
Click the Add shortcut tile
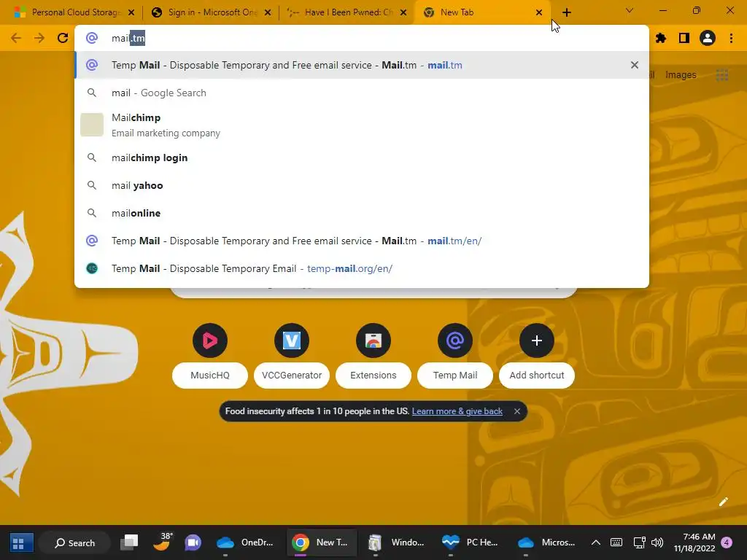coord(536,355)
